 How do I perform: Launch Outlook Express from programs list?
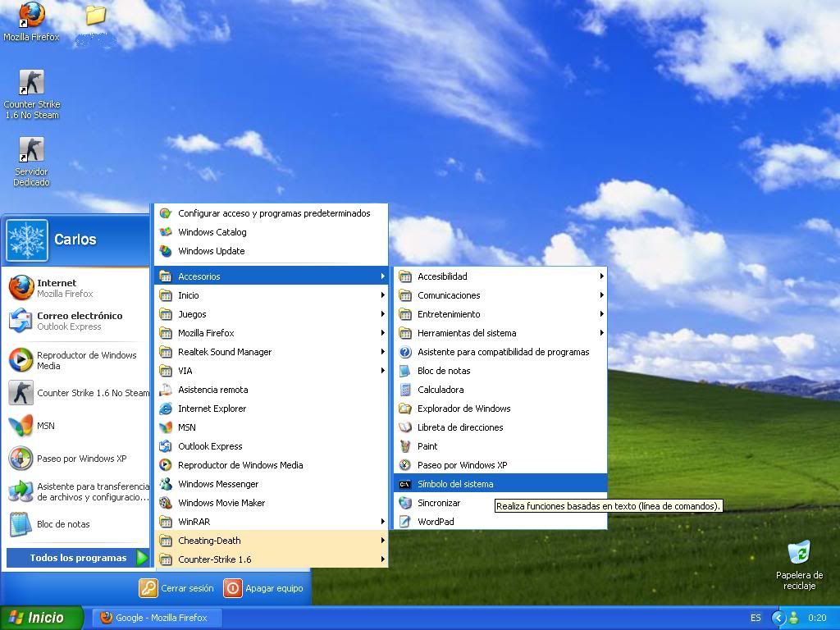271,446
